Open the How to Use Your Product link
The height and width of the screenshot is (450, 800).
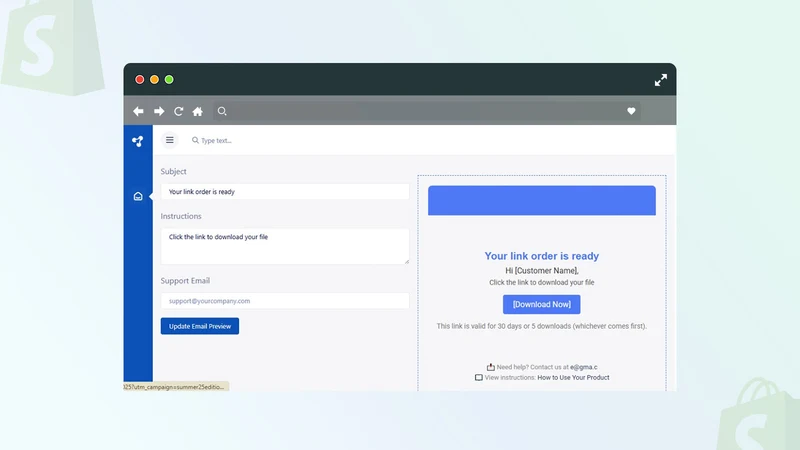[573, 378]
